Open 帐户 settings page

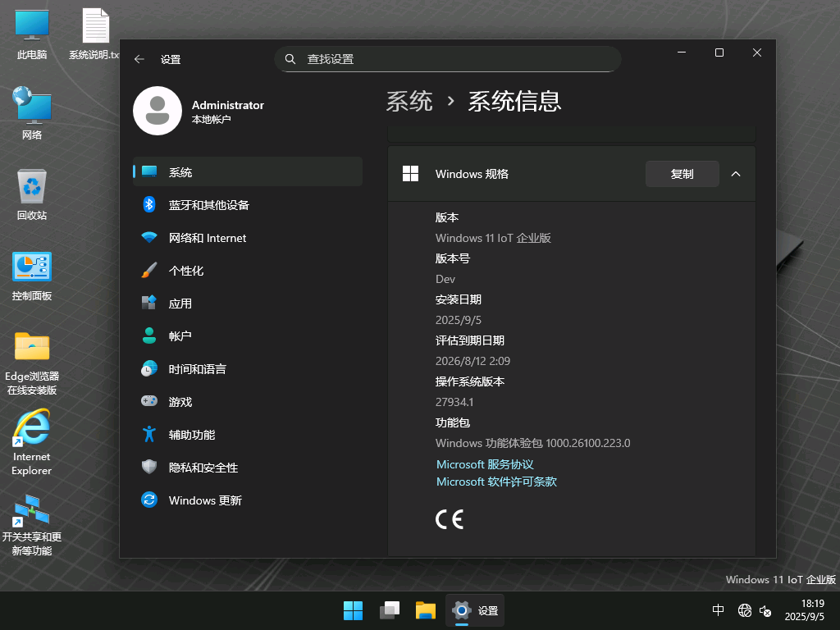tap(248, 336)
